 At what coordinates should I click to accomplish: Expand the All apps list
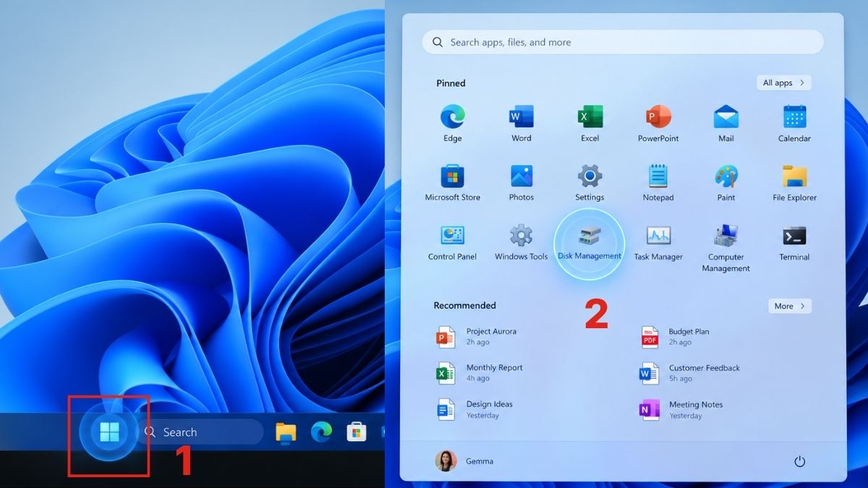click(784, 83)
